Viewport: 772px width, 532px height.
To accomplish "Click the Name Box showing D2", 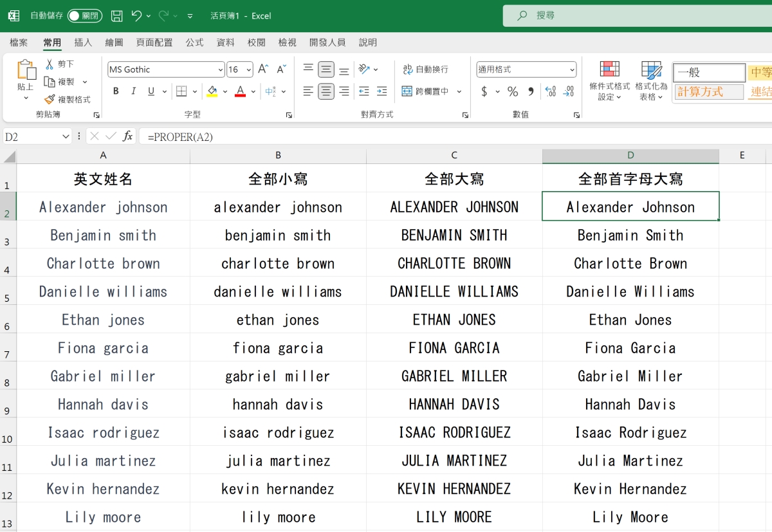I will [x=32, y=136].
